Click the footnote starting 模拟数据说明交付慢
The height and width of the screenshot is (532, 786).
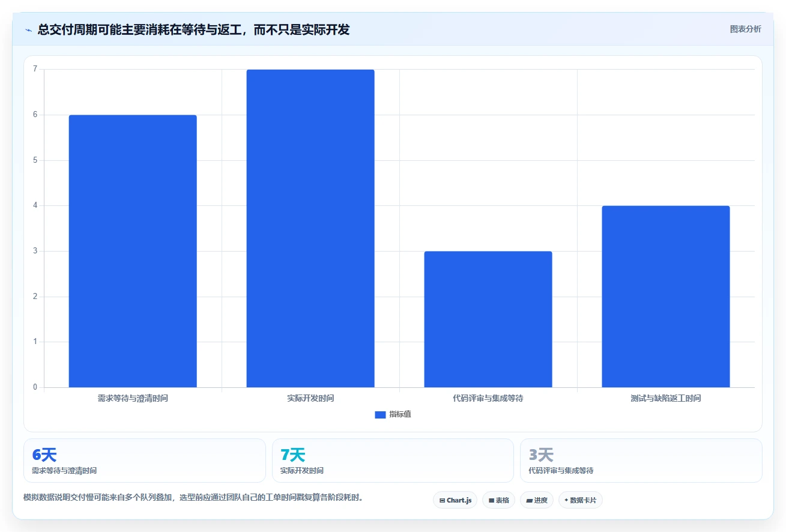tap(193, 497)
